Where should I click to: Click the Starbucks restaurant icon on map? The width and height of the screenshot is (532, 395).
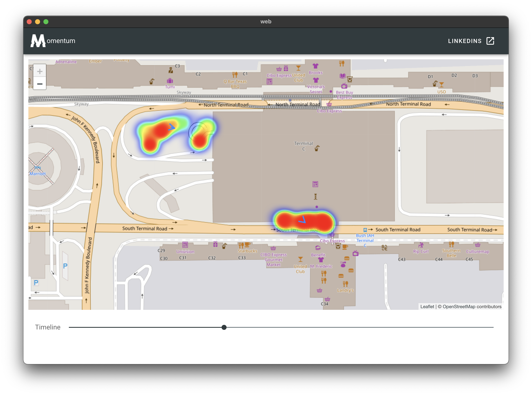241,245
